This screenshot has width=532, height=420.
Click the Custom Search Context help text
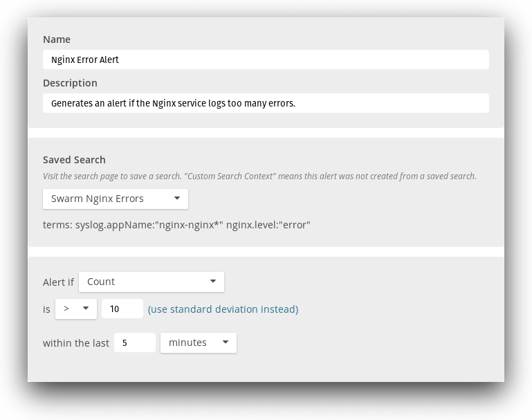(259, 176)
